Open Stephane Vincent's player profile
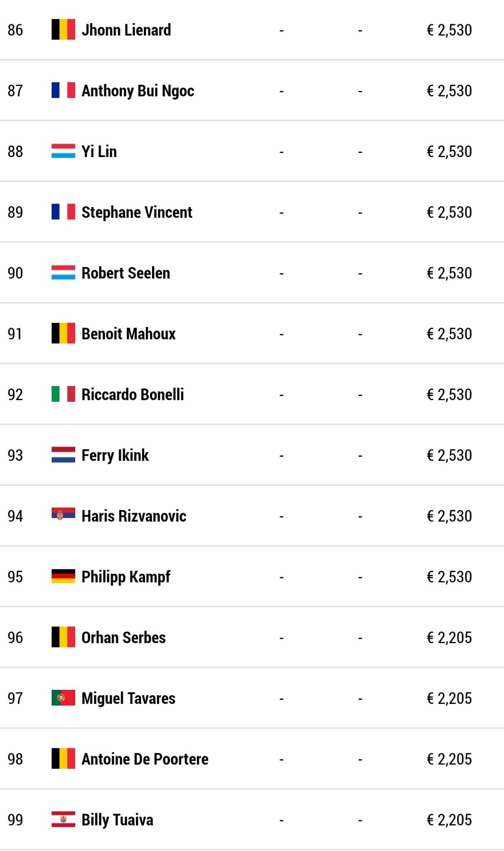 tap(137, 212)
